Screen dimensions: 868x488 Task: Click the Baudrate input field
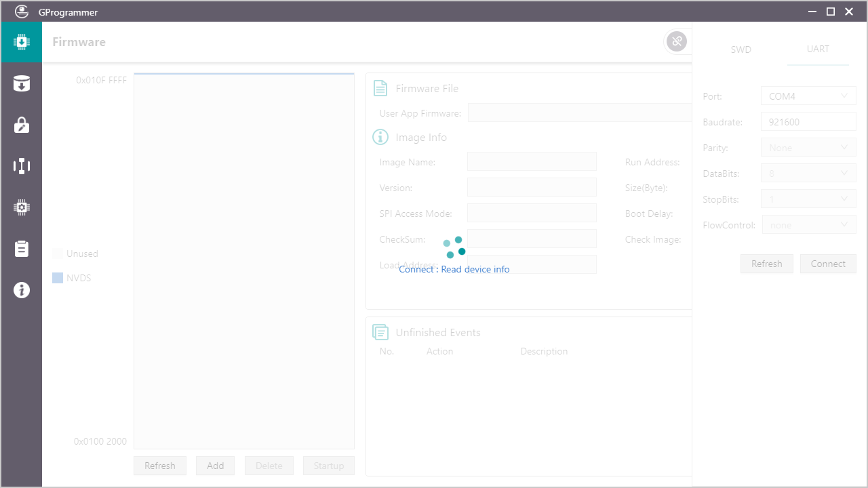point(808,122)
